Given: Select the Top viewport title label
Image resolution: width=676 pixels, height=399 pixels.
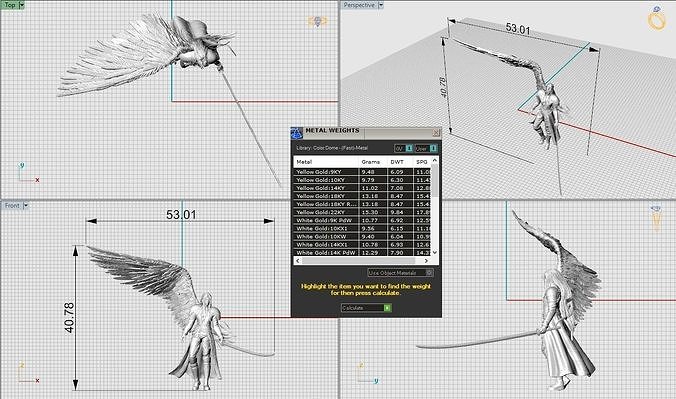Looking at the screenshot, I should click(9, 5).
